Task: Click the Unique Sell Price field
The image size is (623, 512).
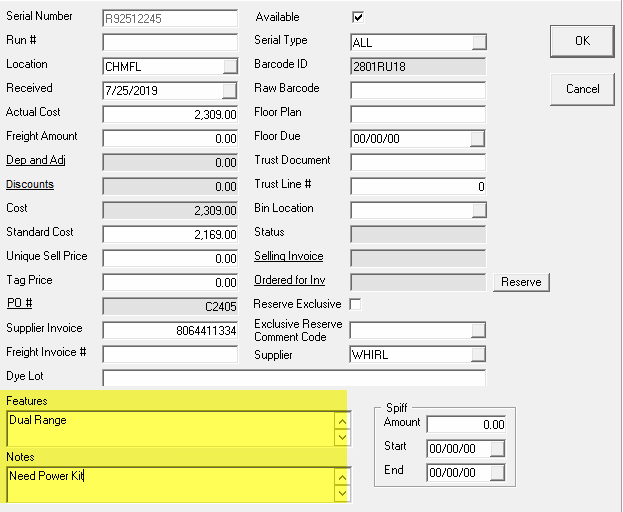Action: [x=170, y=258]
